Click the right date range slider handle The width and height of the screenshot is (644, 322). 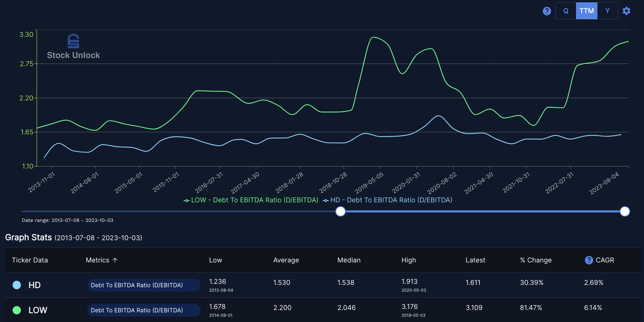(x=625, y=211)
